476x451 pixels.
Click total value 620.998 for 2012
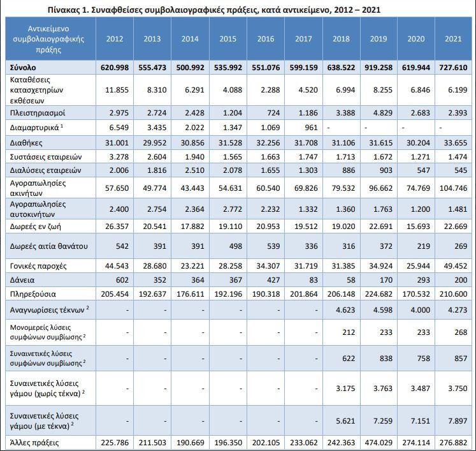[x=115, y=67]
